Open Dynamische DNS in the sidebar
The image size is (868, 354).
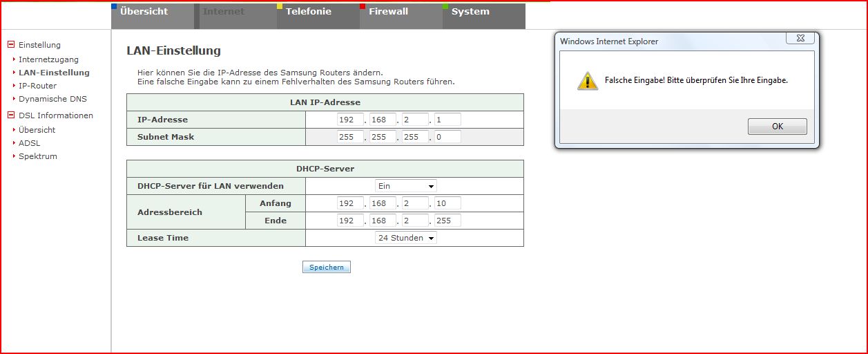point(52,99)
